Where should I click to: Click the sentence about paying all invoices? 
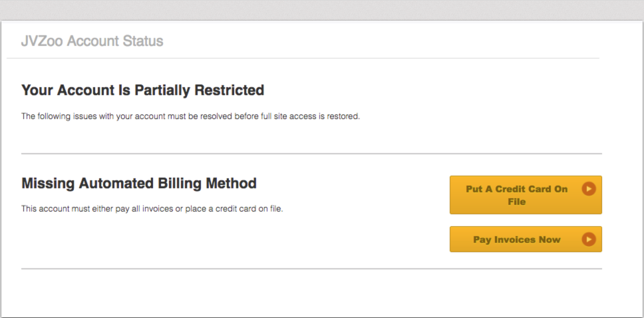tap(152, 209)
